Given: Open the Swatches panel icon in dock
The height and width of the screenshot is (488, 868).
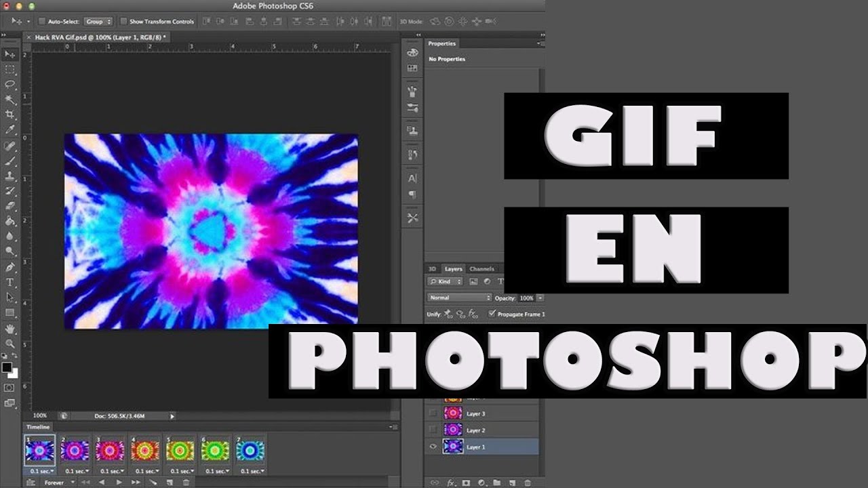Looking at the screenshot, I should coord(412,68).
